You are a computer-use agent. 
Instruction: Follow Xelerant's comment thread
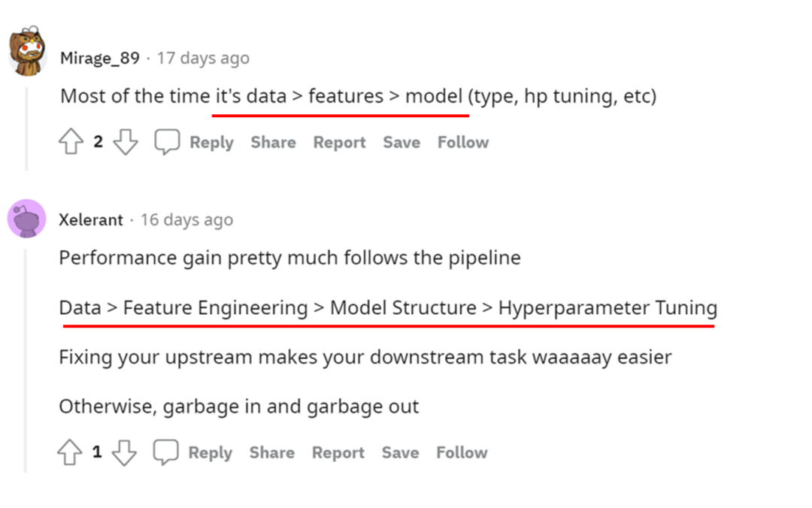(462, 452)
